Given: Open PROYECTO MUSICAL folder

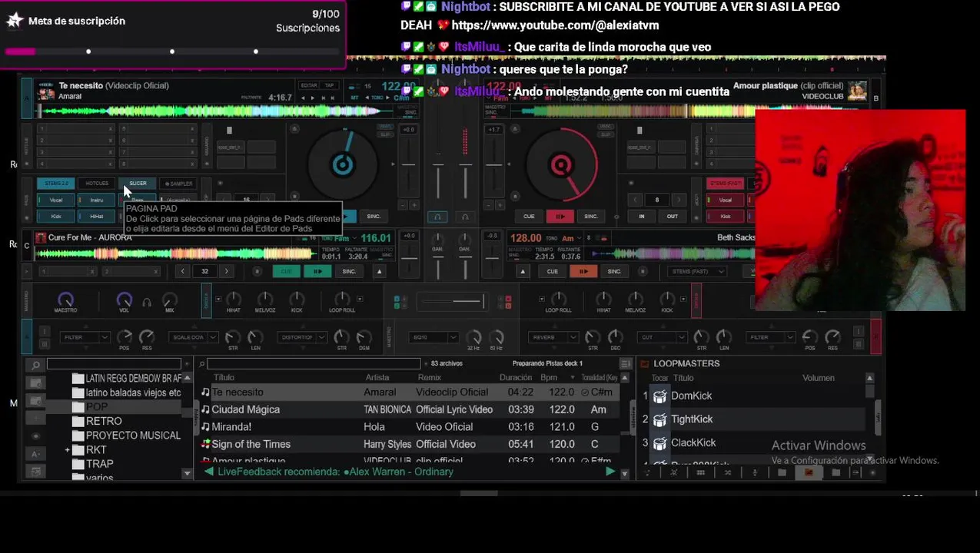Looking at the screenshot, I should point(133,435).
